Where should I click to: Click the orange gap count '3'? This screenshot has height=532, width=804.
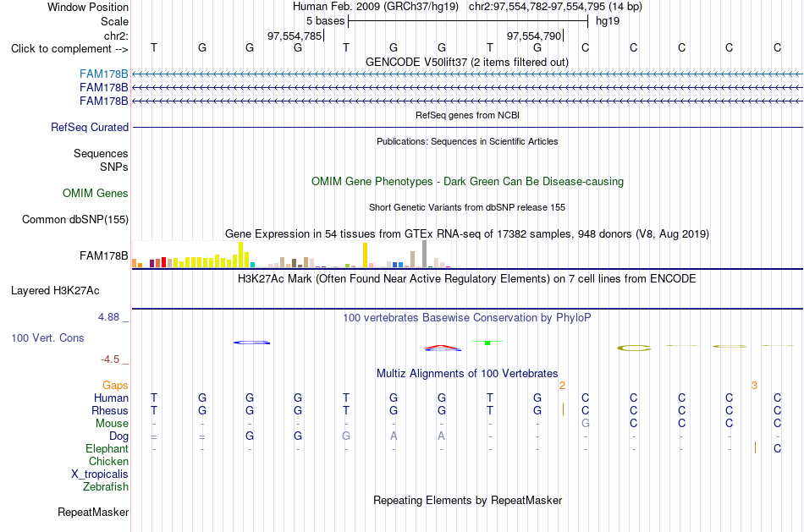[x=754, y=386]
